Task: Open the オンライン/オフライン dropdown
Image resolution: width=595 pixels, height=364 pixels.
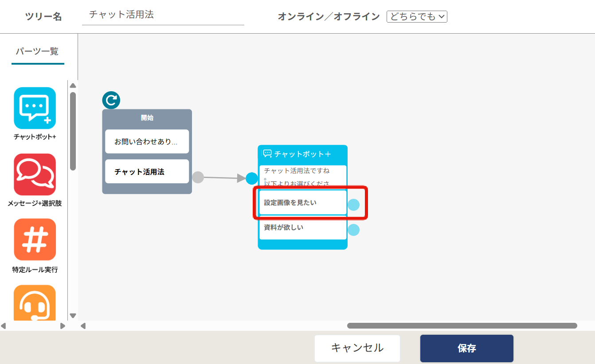Action: (x=417, y=17)
